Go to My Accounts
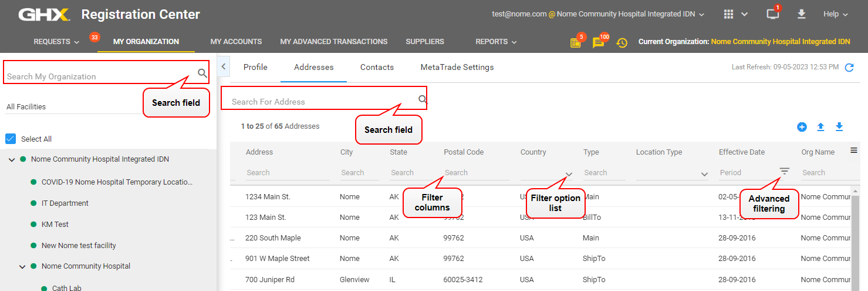The width and height of the screenshot is (868, 291). 236,42
